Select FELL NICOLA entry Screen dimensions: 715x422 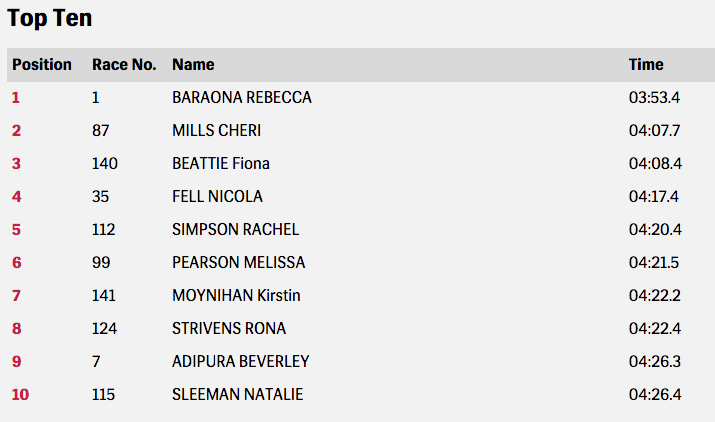coord(217,197)
